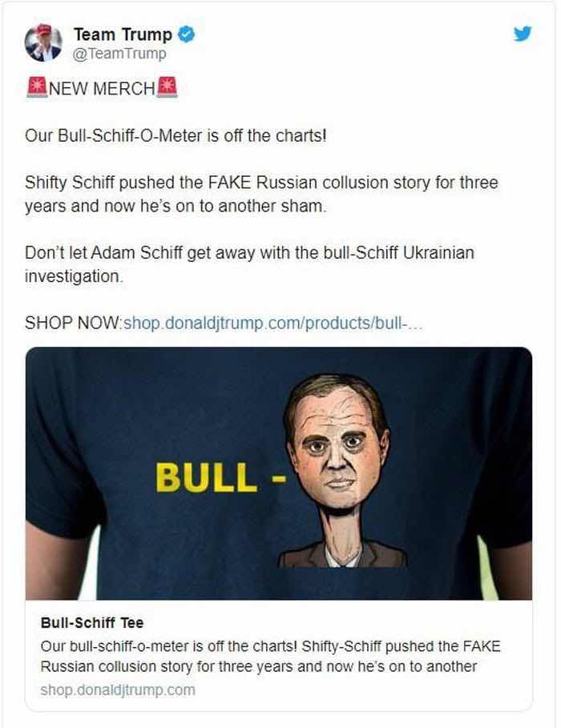Open the Team Trump profile avatar
This screenshot has width=561, height=728.
(x=43, y=42)
